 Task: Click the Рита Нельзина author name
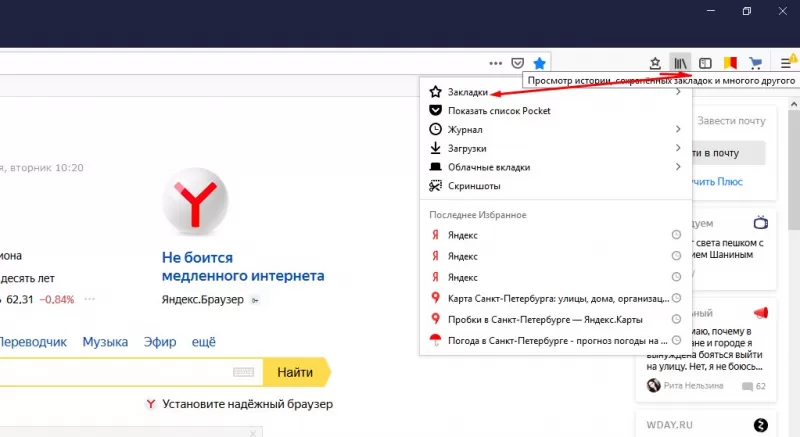(x=693, y=385)
